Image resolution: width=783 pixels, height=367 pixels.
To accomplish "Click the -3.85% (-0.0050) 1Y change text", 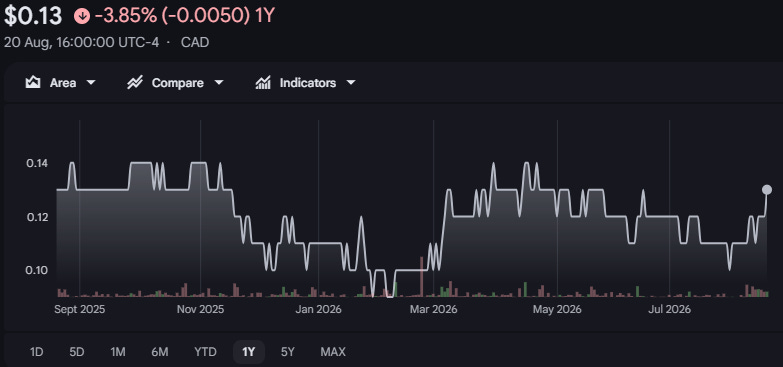I will click(x=184, y=16).
